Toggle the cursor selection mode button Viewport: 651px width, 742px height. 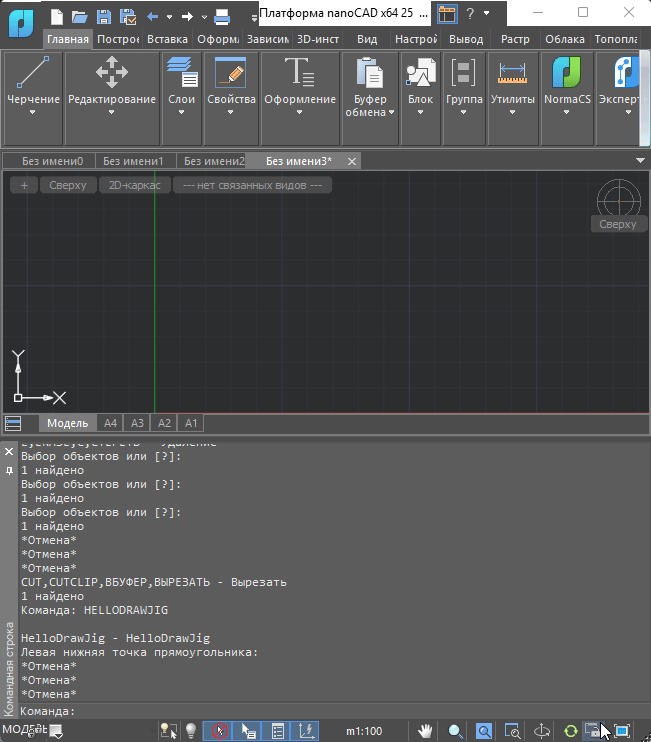(x=248, y=731)
